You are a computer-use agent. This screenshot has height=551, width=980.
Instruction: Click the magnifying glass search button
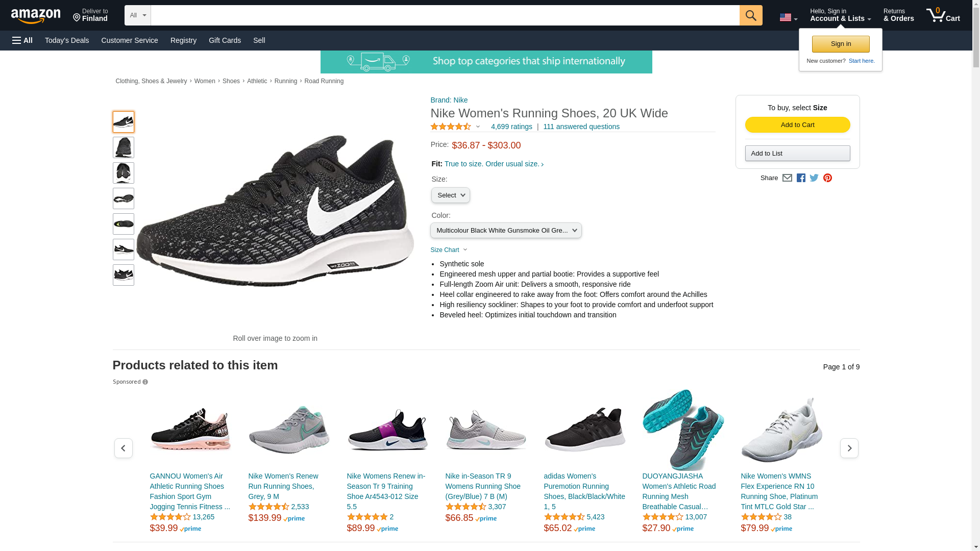750,15
